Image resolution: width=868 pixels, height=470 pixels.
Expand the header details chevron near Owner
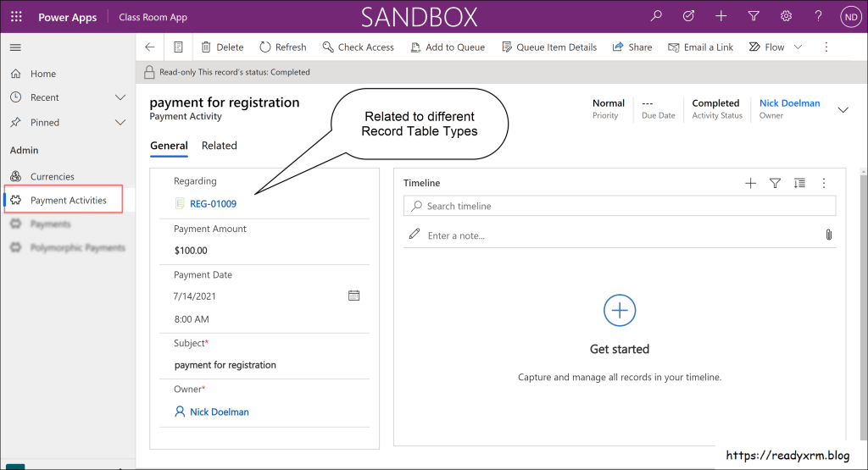[x=843, y=109]
